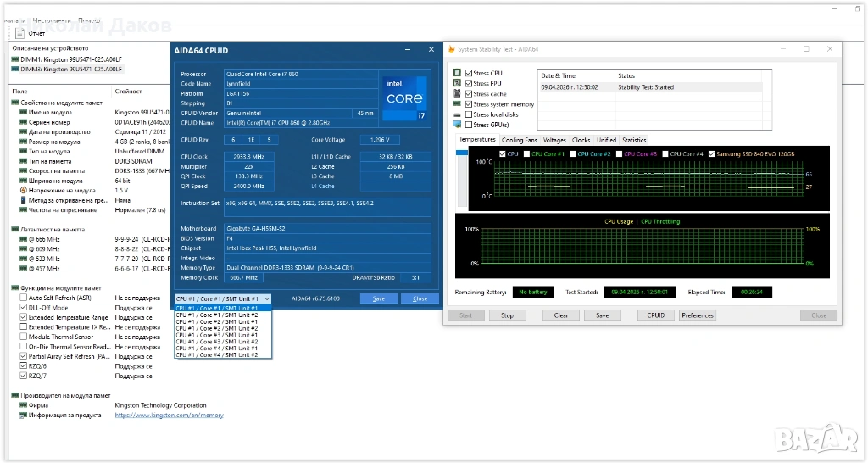The image size is (868, 463).
Task: Click the Stress GPU(s) monitor icon
Action: [x=458, y=125]
